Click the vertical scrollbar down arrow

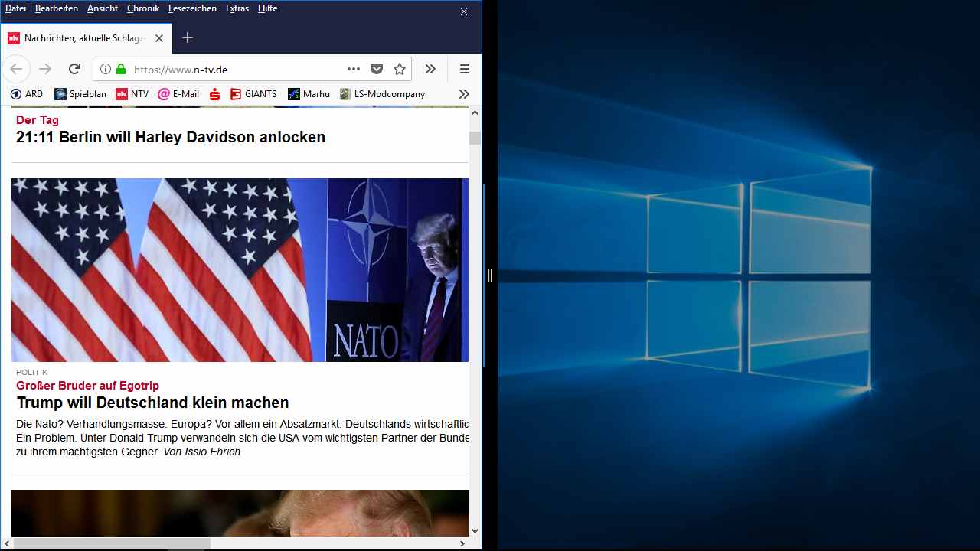point(475,530)
